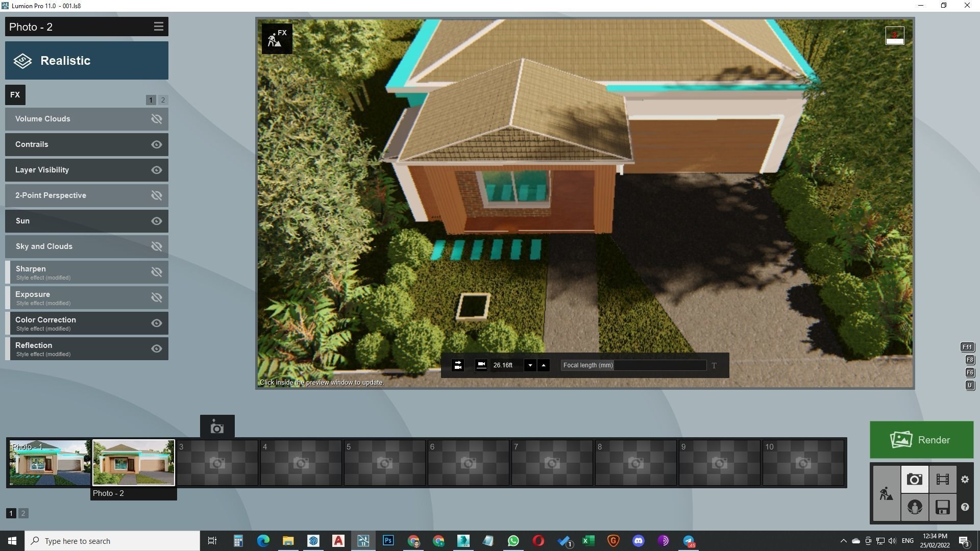Decrease camera height with down arrow

[x=530, y=365]
